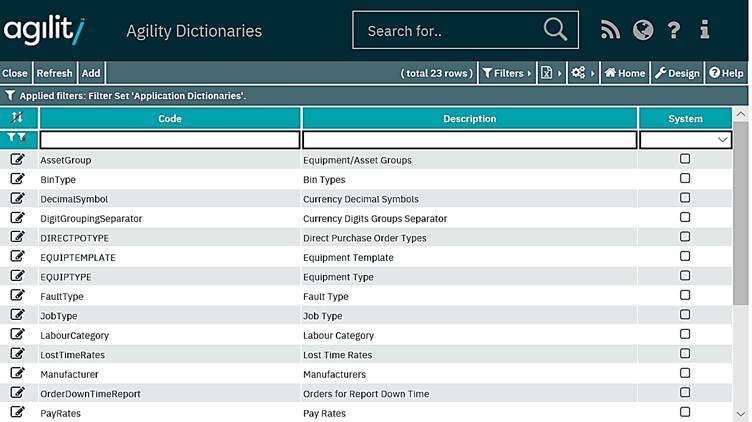Click the sort reset icon in grid header
The height and width of the screenshot is (422, 752).
[x=17, y=118]
